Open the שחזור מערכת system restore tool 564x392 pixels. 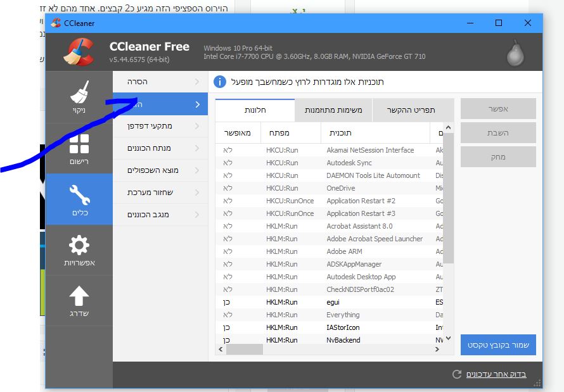(160, 193)
